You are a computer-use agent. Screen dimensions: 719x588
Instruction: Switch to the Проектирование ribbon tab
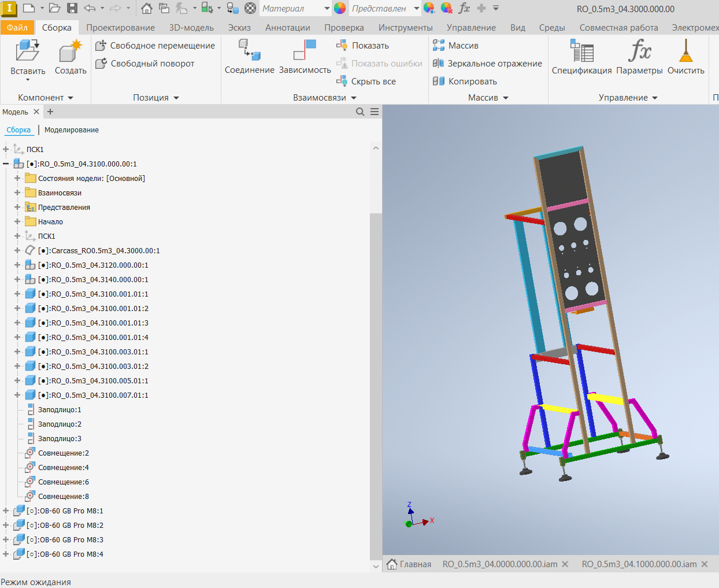click(x=120, y=28)
